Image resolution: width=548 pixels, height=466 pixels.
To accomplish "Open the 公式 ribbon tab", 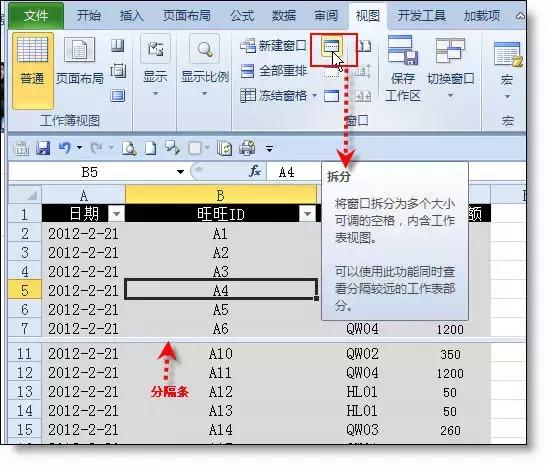I will click(x=242, y=16).
